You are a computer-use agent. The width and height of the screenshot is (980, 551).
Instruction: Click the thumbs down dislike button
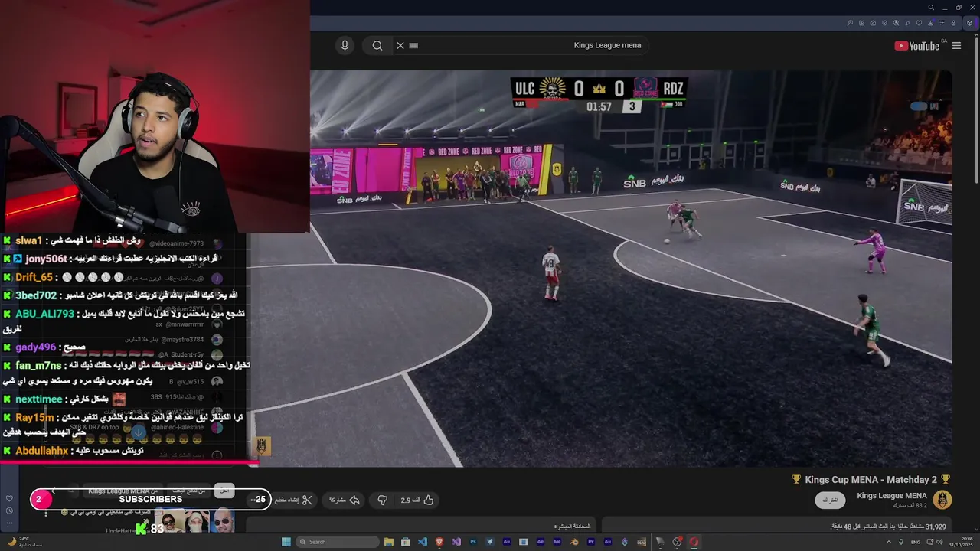point(383,500)
